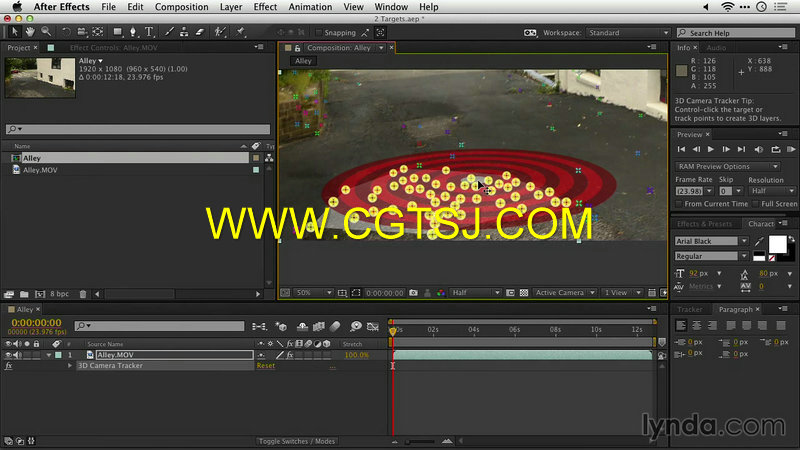Click Toggle Switches / Modes button
The width and height of the screenshot is (800, 450).
click(297, 441)
